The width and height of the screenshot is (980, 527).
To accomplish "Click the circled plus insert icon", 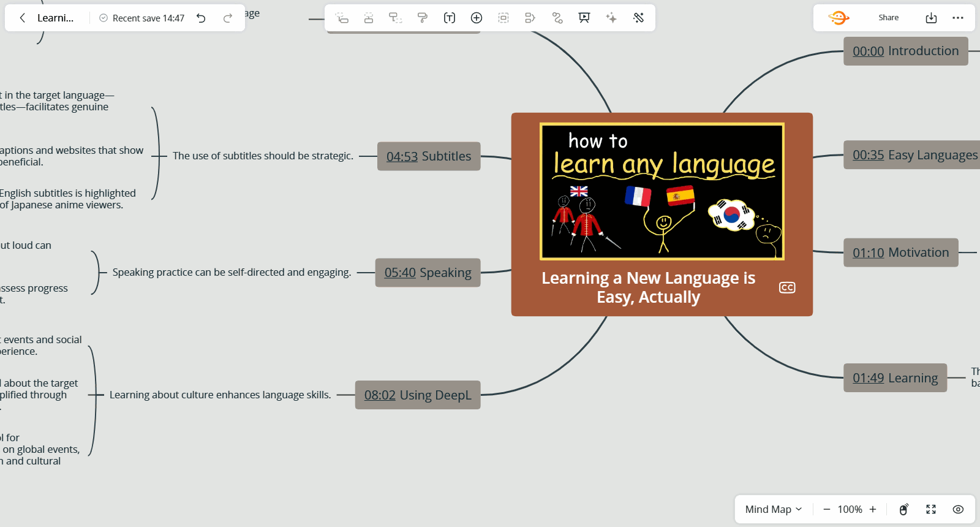I will [477, 18].
